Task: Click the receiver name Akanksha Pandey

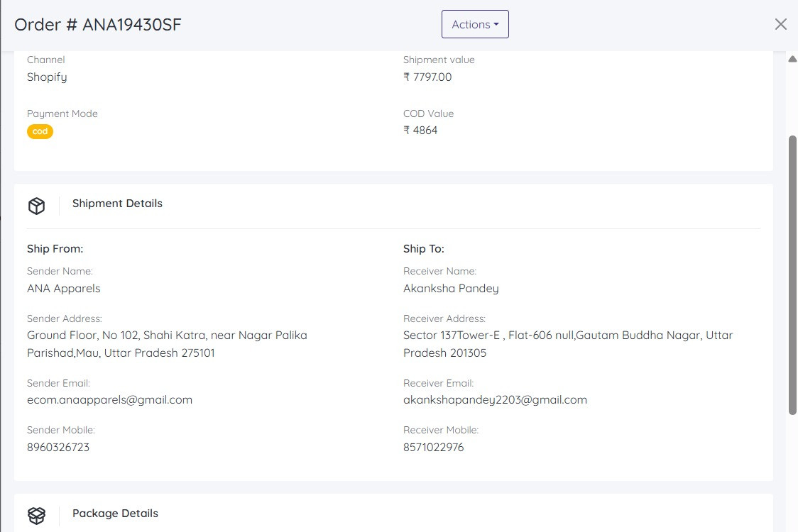Action: [x=451, y=289]
